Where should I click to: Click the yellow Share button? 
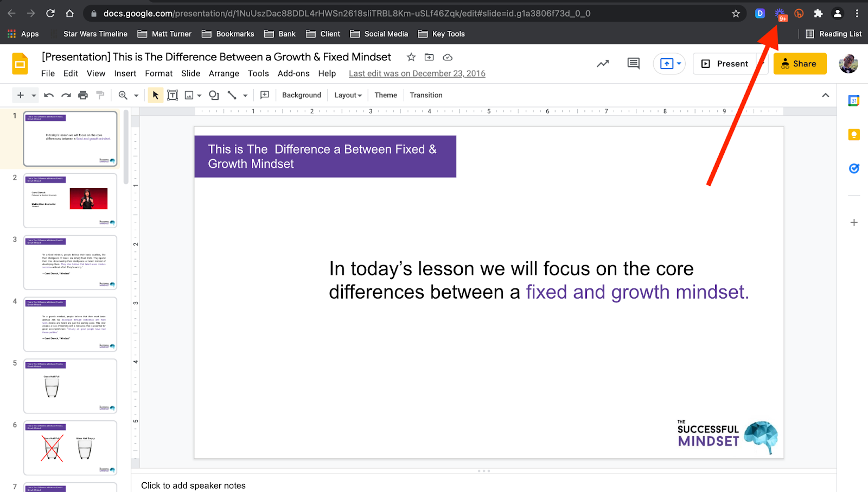800,64
